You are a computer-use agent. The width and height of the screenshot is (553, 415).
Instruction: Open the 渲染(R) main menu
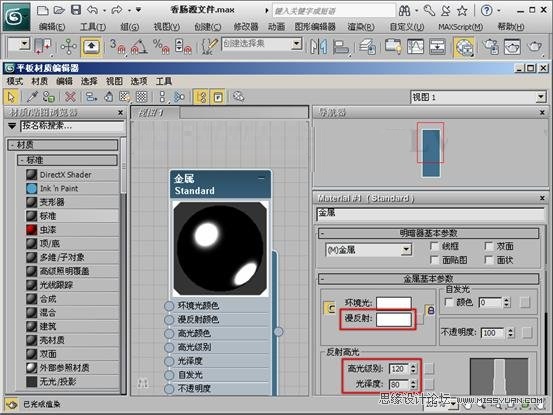[361, 26]
